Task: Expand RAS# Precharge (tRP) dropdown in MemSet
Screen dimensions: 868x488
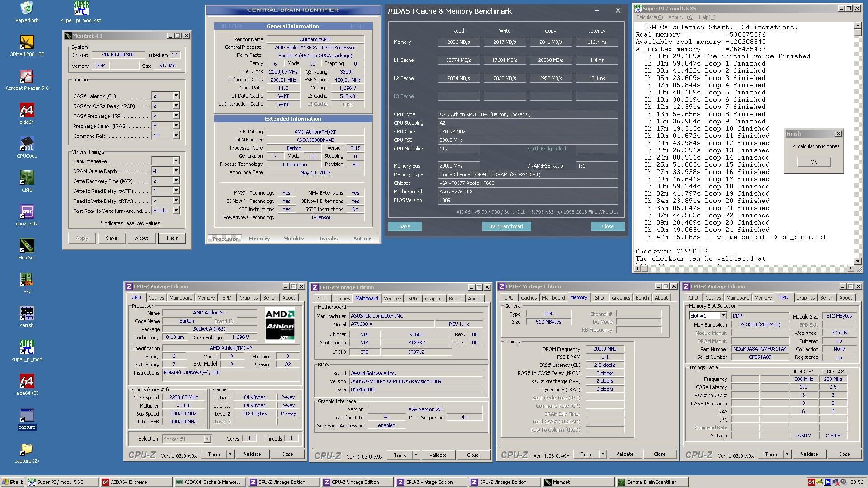Action: click(x=176, y=116)
